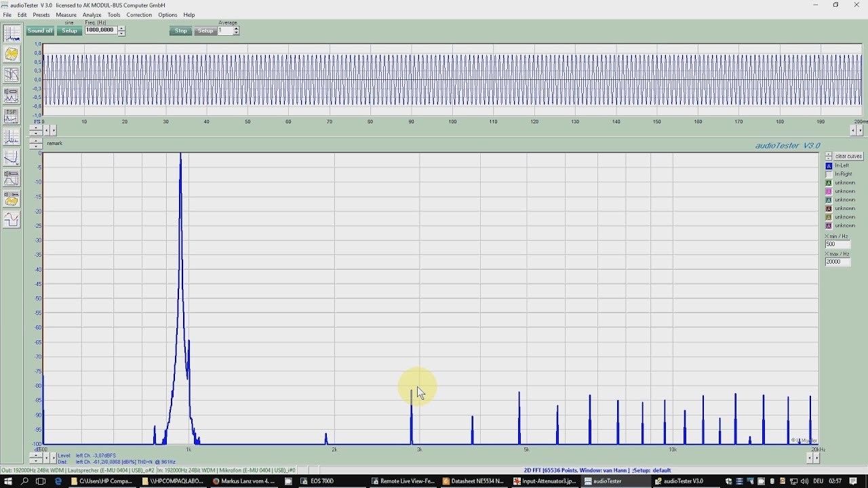Open the Help menu
This screenshot has width=868, height=488.
coord(189,15)
